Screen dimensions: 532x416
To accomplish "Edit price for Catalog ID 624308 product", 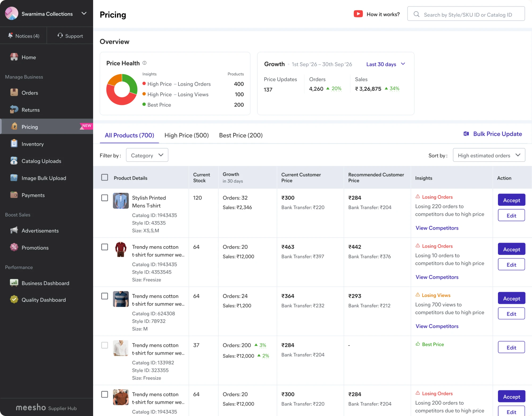I will (511, 314).
